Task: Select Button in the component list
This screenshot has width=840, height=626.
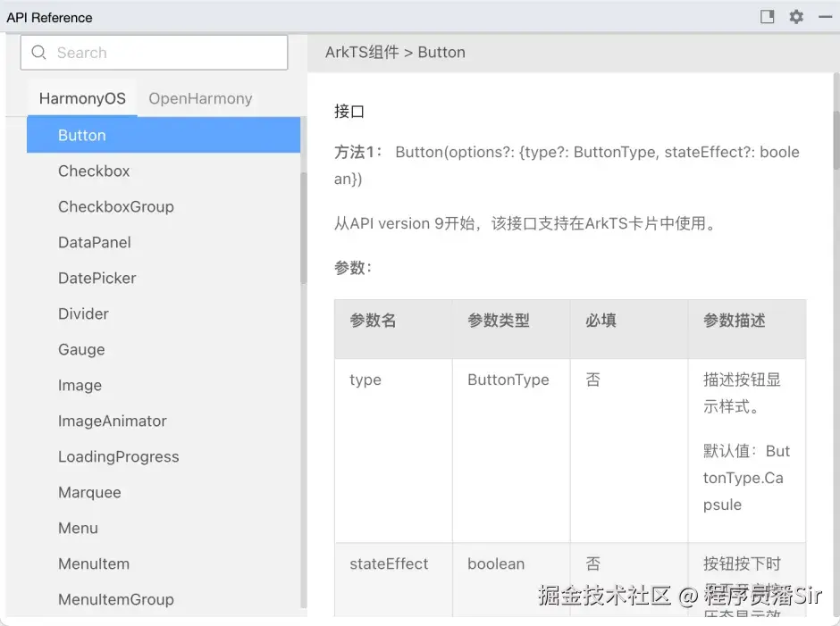Action: [x=164, y=135]
